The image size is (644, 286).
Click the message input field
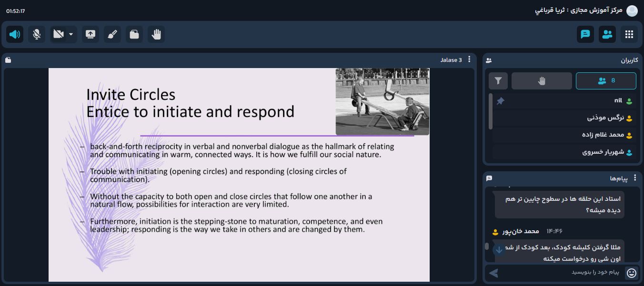click(562, 272)
